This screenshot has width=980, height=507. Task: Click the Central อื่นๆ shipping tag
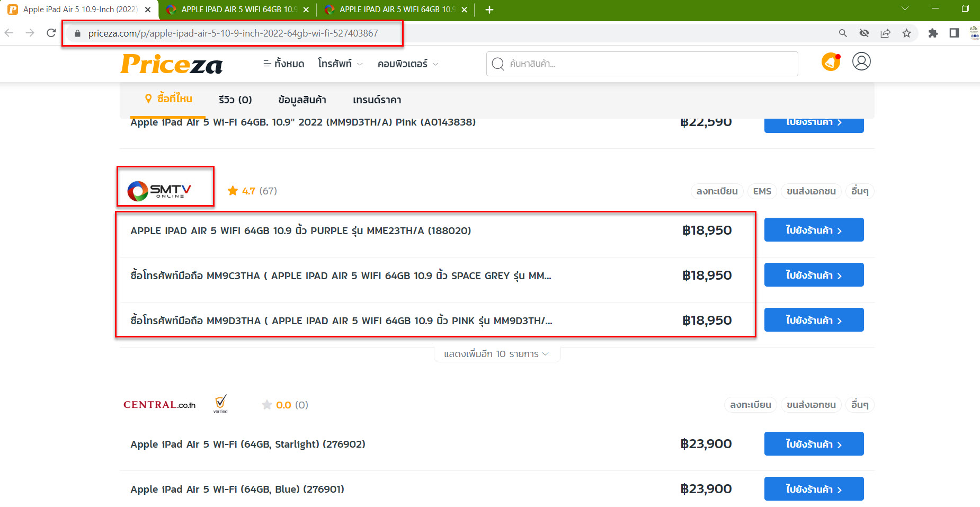click(860, 405)
